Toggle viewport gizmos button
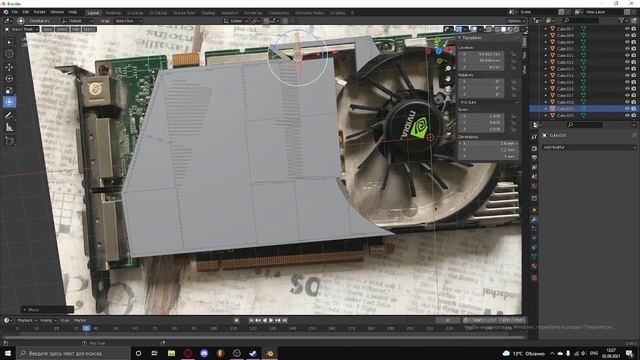This screenshot has width=640, height=360. coord(459,29)
